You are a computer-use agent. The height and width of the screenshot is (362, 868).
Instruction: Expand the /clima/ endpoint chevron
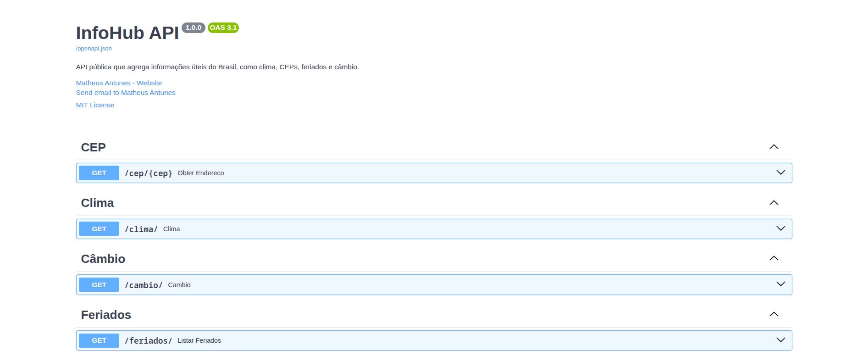pos(780,228)
